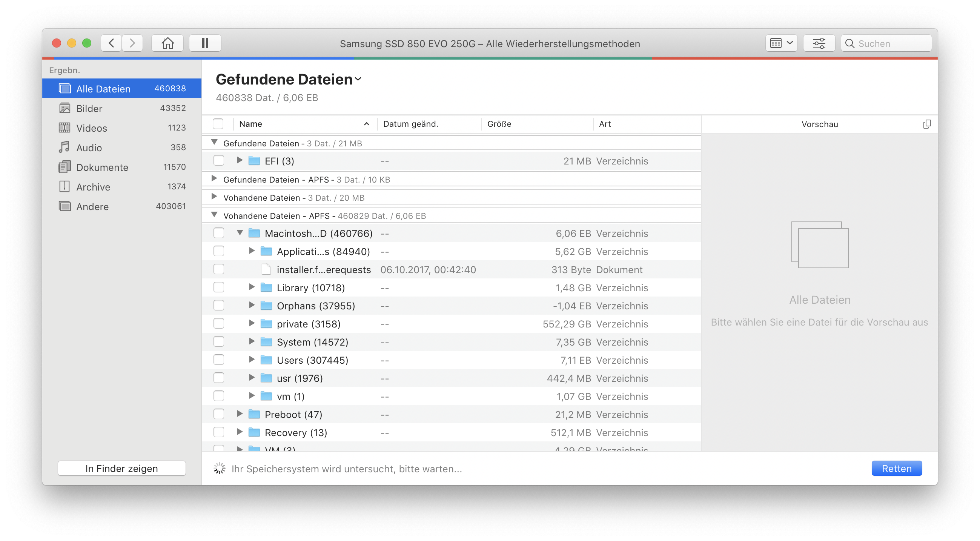Click the System (14572) folder icon
The image size is (980, 541).
tap(266, 342)
